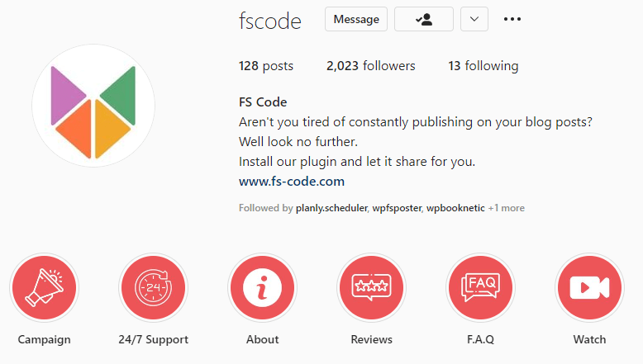Image resolution: width=643 pixels, height=364 pixels.
Task: Click the Message button
Action: pos(356,19)
